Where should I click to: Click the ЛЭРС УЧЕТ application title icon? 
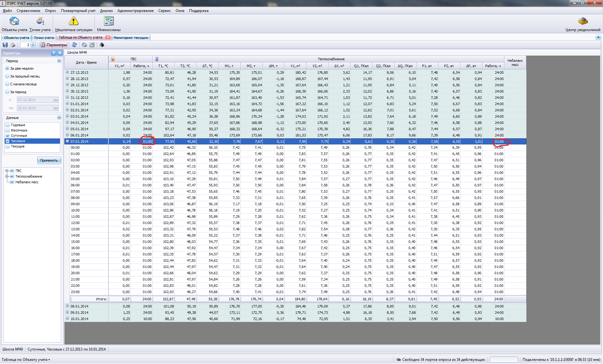[x=3, y=3]
